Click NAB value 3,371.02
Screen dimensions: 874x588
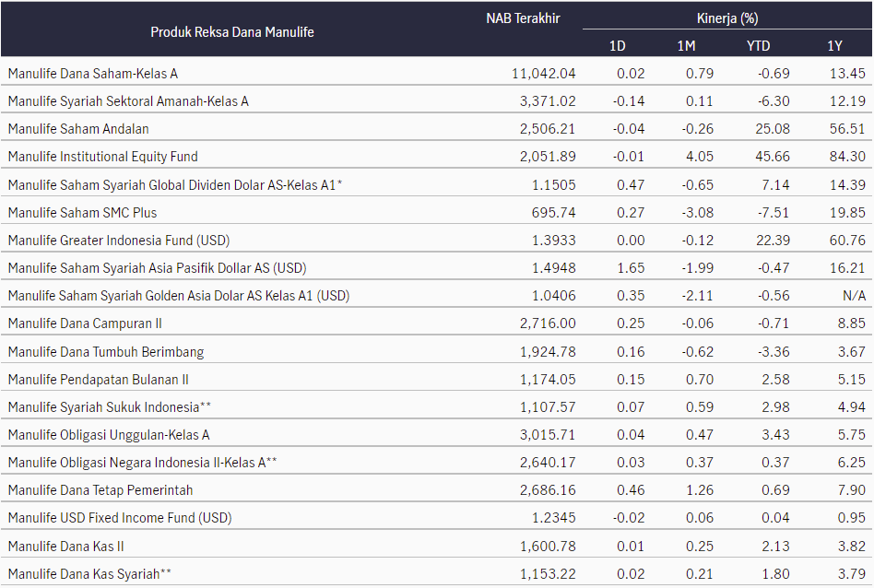coord(548,101)
